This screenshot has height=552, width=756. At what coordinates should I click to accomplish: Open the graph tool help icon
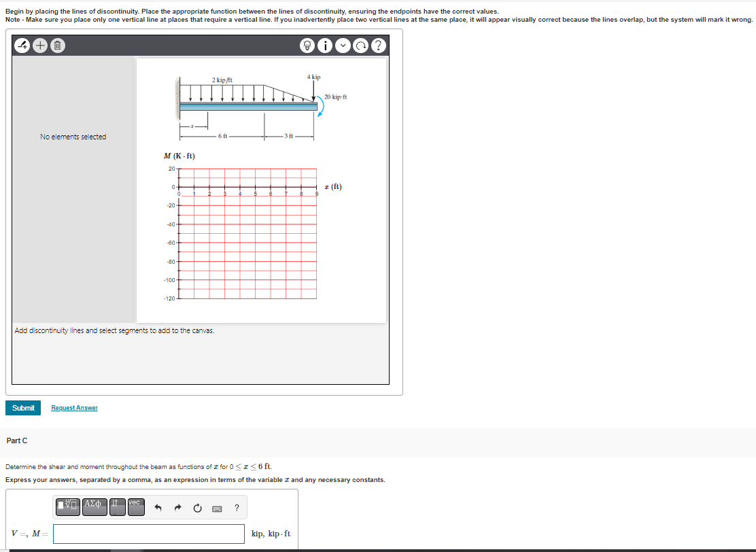click(378, 46)
